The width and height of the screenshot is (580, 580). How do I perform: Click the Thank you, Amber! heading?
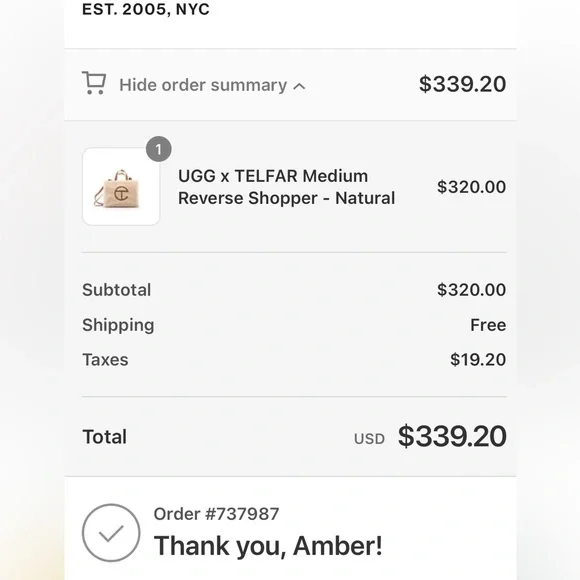[268, 546]
